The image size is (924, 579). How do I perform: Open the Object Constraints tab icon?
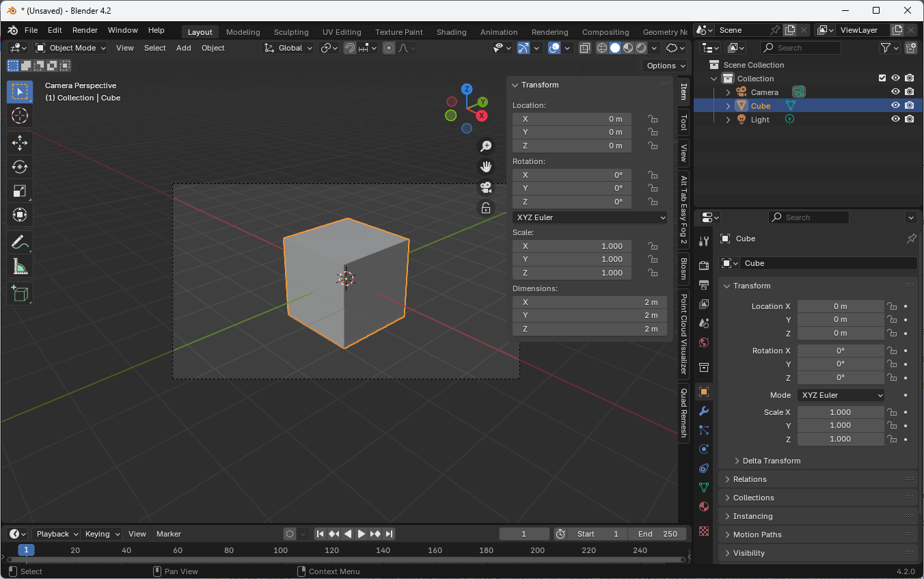pyautogui.click(x=704, y=468)
